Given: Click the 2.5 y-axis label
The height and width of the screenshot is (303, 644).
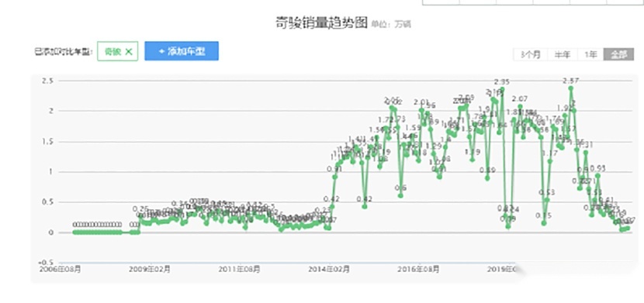Looking at the screenshot, I should pyautogui.click(x=47, y=81).
